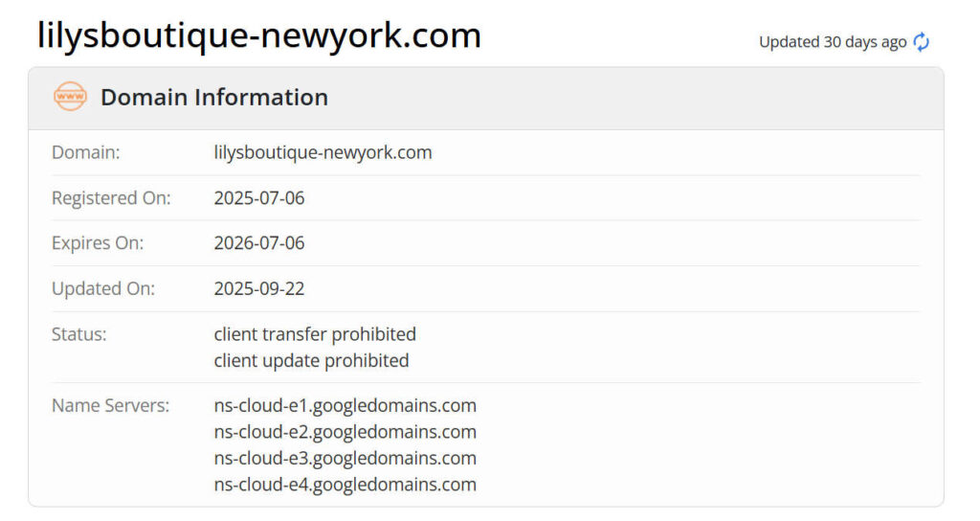Screen dimensions: 980x521
Task: Select the Domain Information panel header
Action: (486, 99)
